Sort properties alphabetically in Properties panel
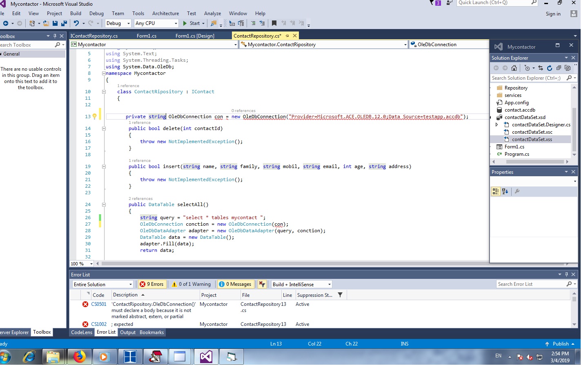588x368 pixels. pyautogui.click(x=505, y=191)
